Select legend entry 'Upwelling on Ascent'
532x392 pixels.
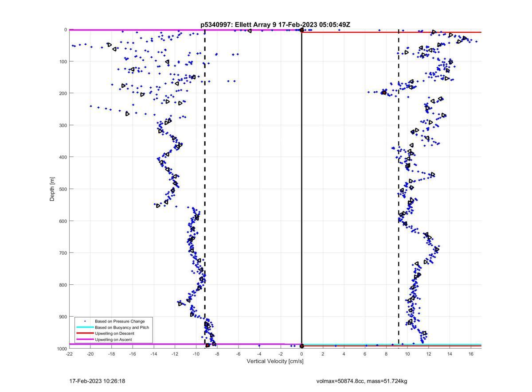pyautogui.click(x=113, y=340)
